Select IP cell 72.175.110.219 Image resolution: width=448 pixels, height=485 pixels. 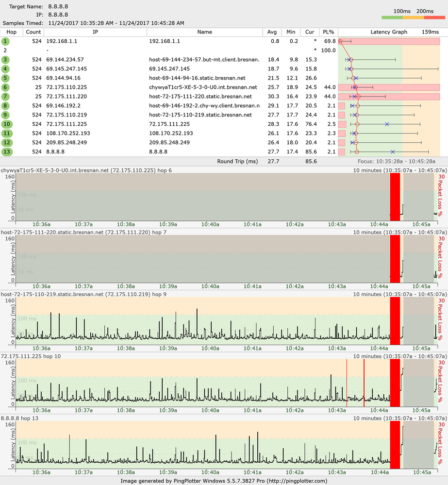pyautogui.click(x=66, y=115)
